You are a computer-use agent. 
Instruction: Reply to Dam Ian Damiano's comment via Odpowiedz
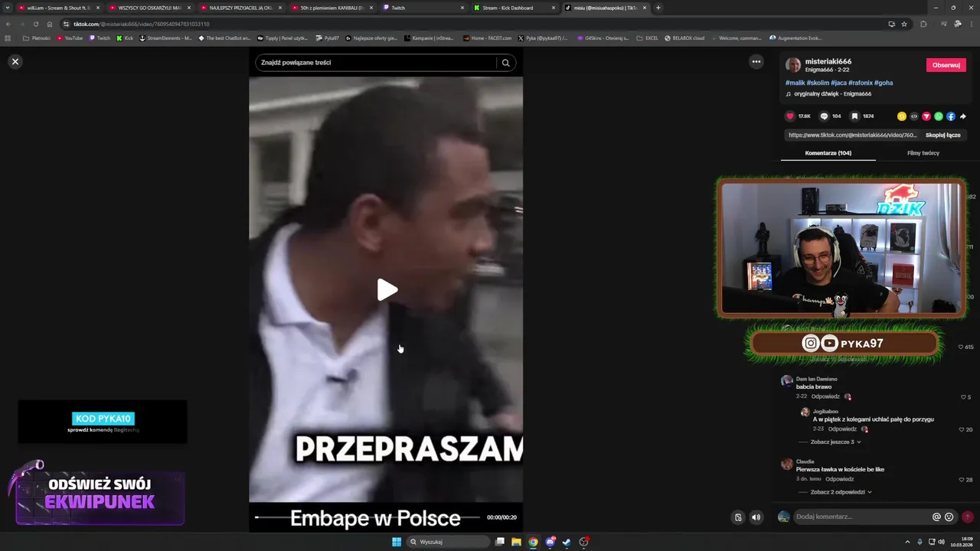coord(825,396)
